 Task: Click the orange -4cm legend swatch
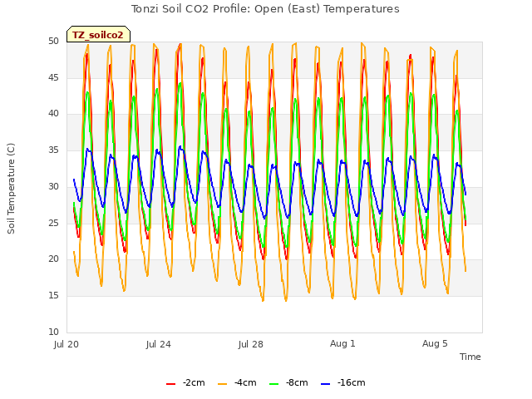pyautogui.click(x=222, y=384)
